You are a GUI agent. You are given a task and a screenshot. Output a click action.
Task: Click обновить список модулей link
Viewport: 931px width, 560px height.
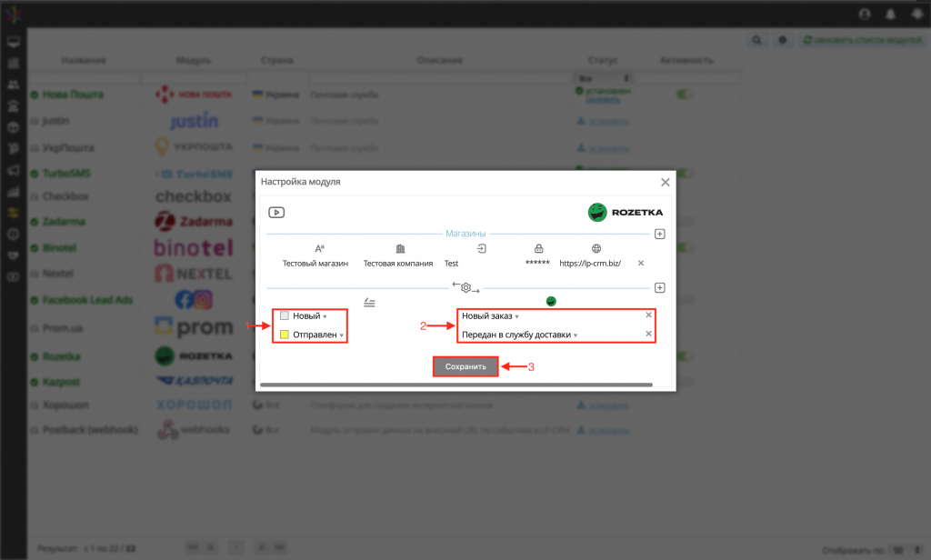(862, 40)
